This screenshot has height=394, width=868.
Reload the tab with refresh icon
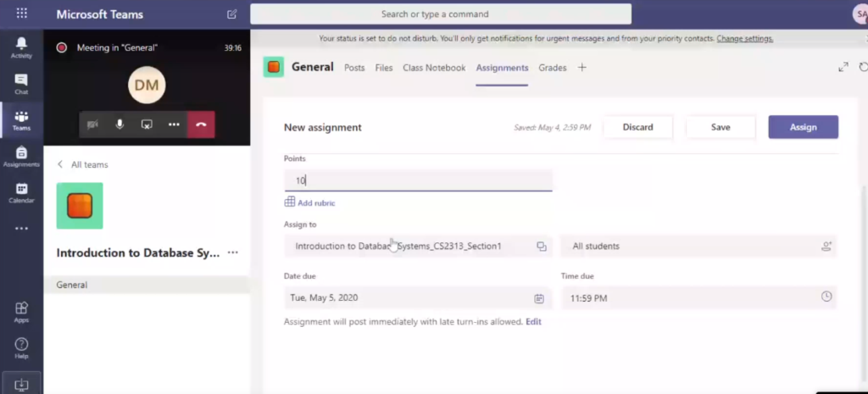click(863, 68)
